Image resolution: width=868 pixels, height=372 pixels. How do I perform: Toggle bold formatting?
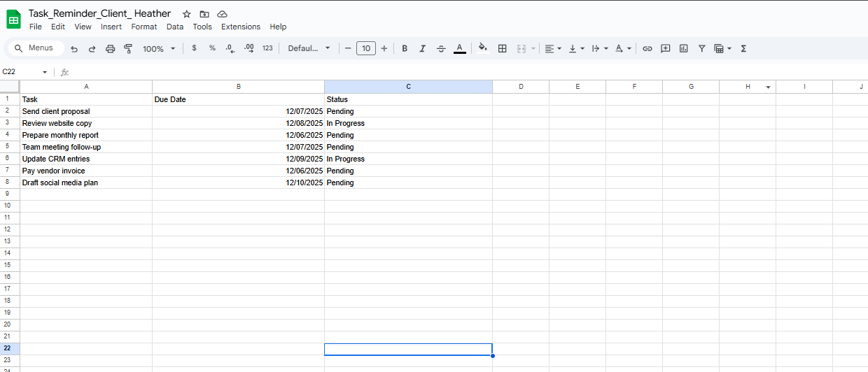point(405,48)
